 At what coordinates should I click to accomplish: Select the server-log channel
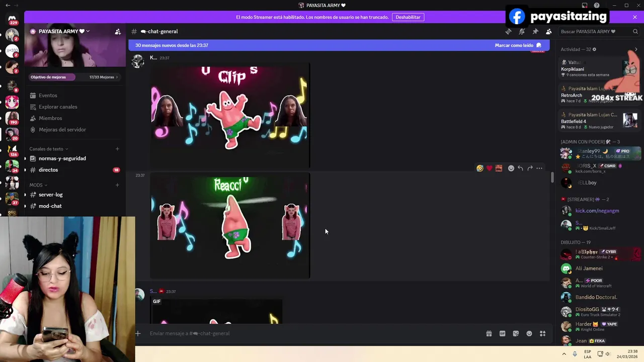[74, 195]
